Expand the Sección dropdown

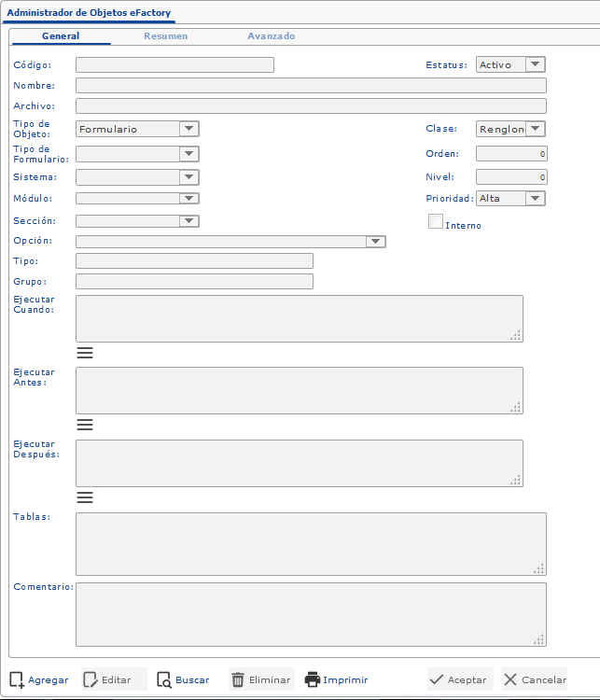tap(137, 221)
